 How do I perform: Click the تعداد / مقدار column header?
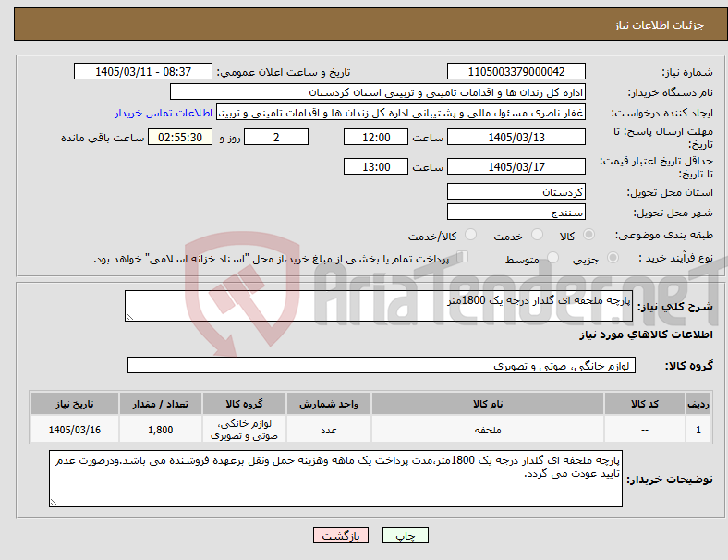(x=160, y=404)
